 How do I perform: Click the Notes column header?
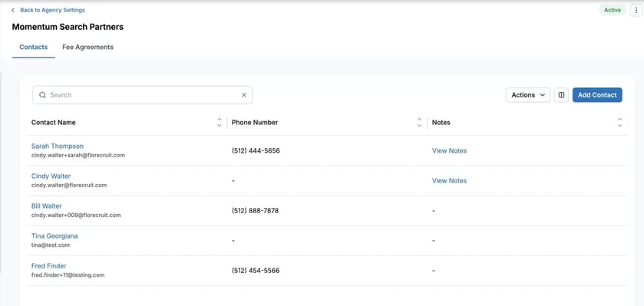[441, 122]
